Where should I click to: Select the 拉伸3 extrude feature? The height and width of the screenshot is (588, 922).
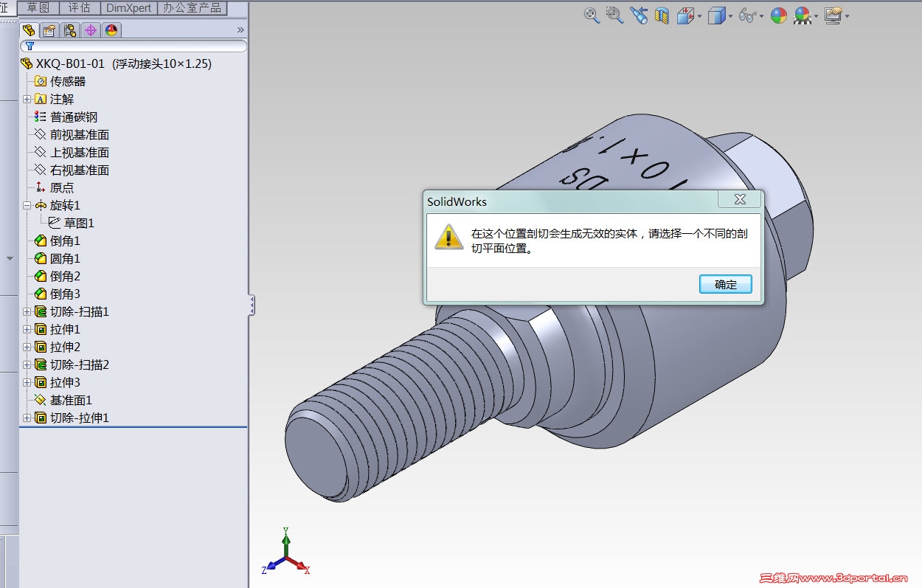58,382
